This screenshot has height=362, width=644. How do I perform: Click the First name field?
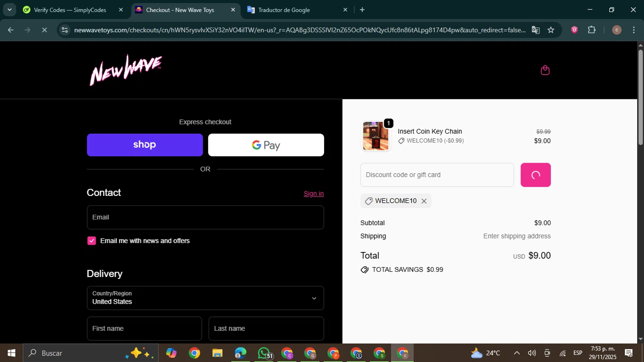[144, 329]
